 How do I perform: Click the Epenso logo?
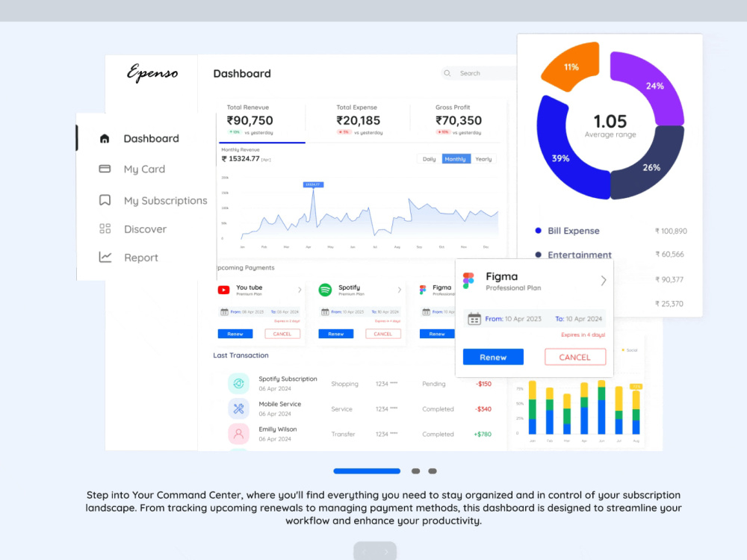[x=152, y=73]
